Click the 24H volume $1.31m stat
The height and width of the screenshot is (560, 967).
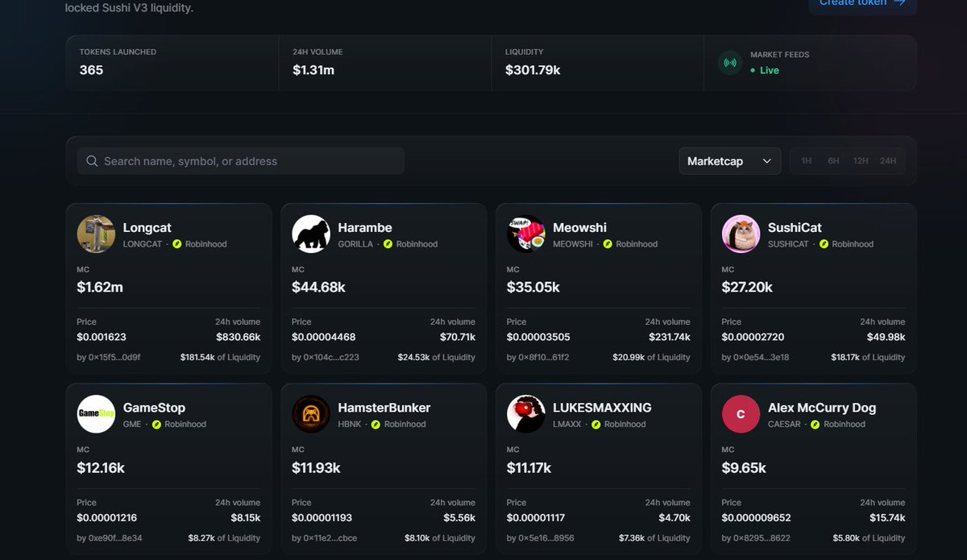click(313, 70)
